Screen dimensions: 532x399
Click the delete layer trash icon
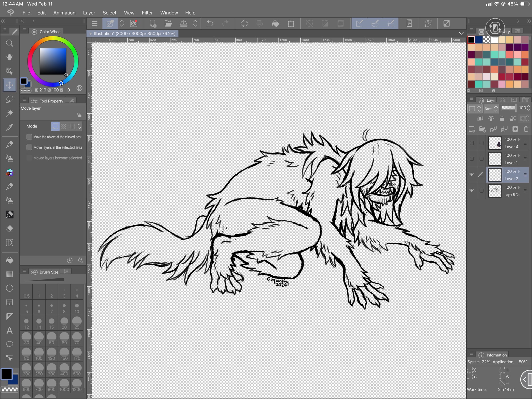click(x=526, y=129)
